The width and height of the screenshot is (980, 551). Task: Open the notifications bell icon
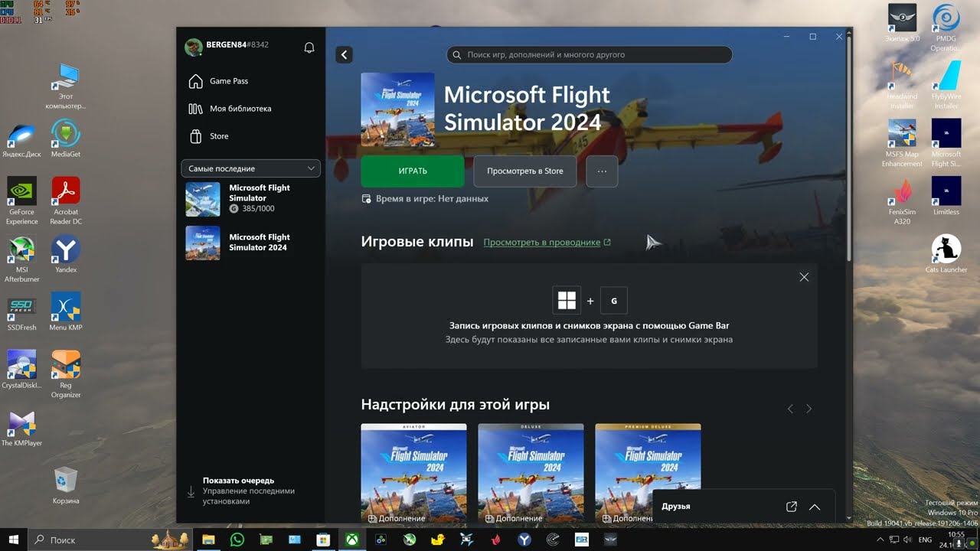(x=309, y=47)
